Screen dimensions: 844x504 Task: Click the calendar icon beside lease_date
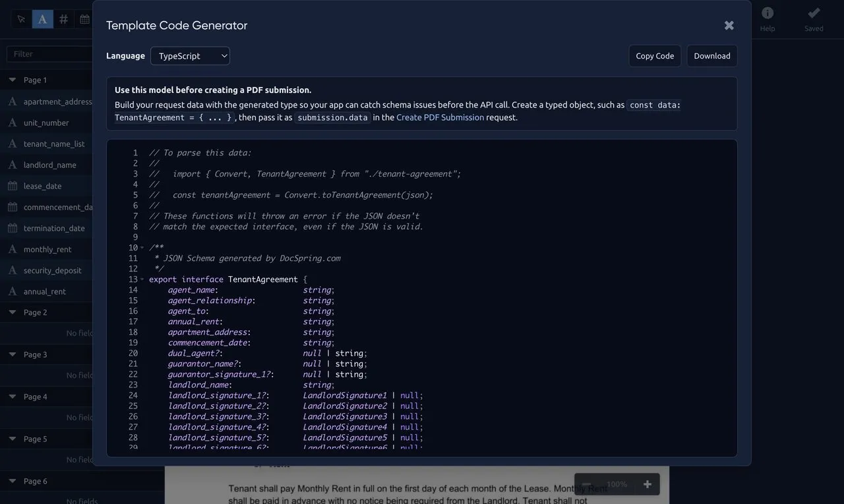pos(13,186)
